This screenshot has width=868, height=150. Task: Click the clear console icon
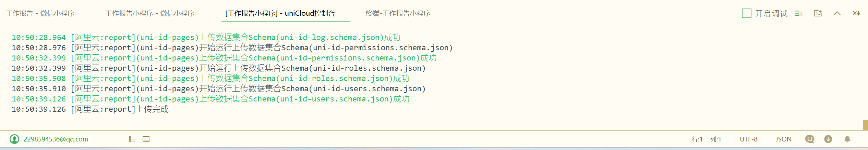point(856,13)
